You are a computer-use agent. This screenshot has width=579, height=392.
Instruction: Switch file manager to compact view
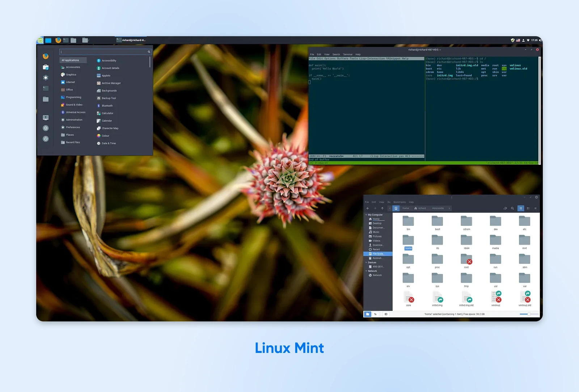click(535, 208)
